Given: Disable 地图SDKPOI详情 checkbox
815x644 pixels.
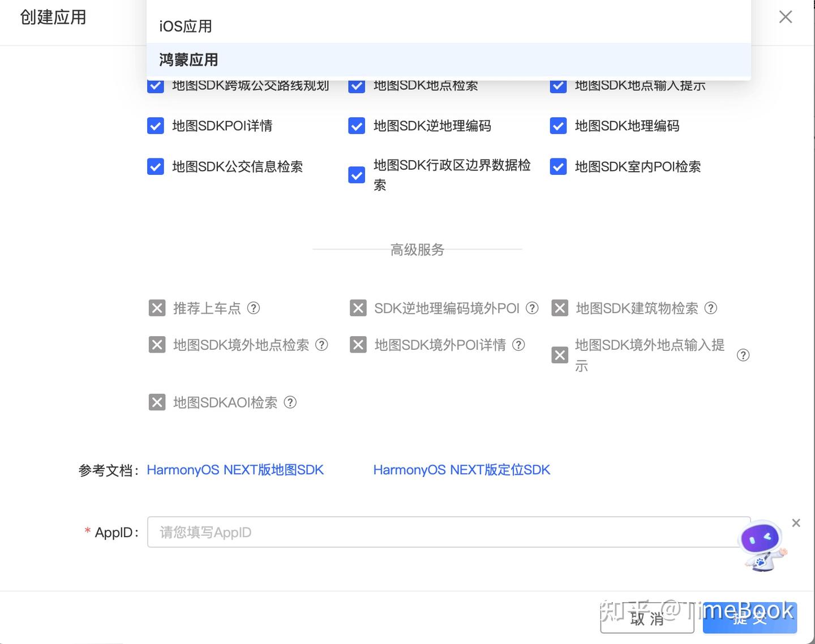Looking at the screenshot, I should click(x=155, y=126).
